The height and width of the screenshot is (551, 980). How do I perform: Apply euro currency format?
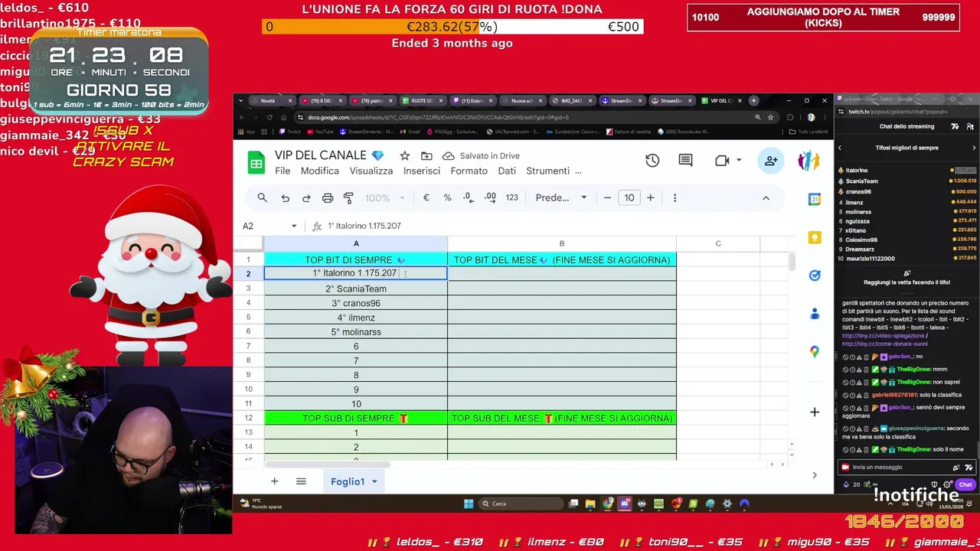426,197
